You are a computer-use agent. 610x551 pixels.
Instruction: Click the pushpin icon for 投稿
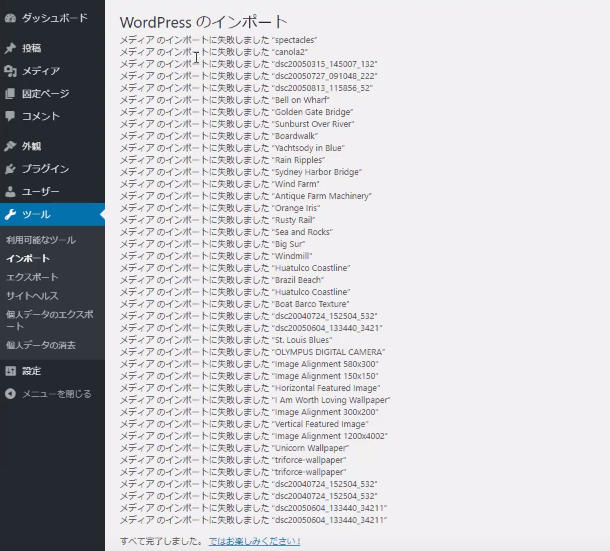pos(10,48)
